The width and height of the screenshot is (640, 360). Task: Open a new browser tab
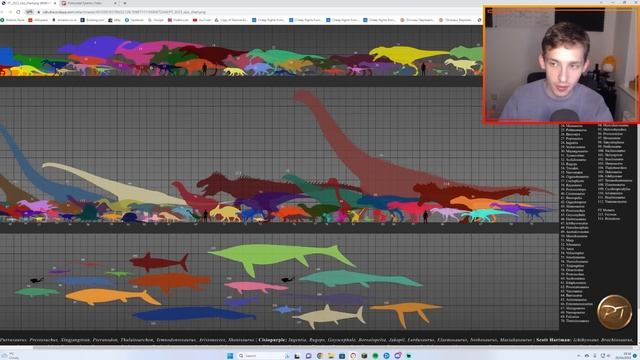(x=124, y=3)
